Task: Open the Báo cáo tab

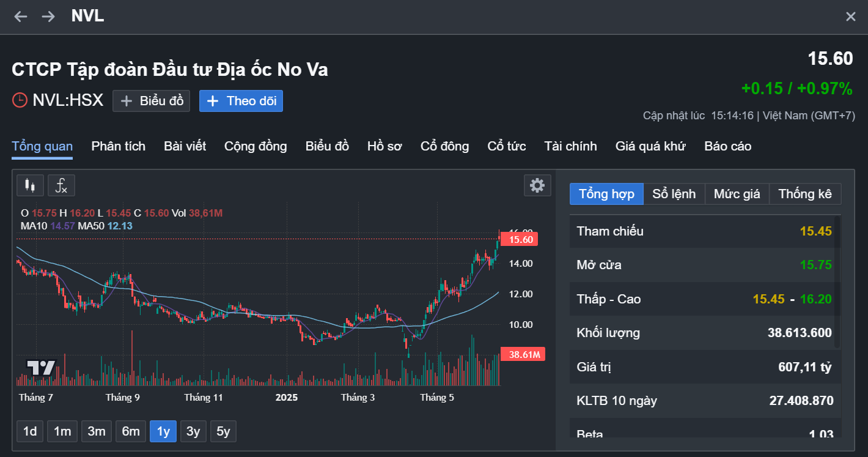Action: coord(727,146)
